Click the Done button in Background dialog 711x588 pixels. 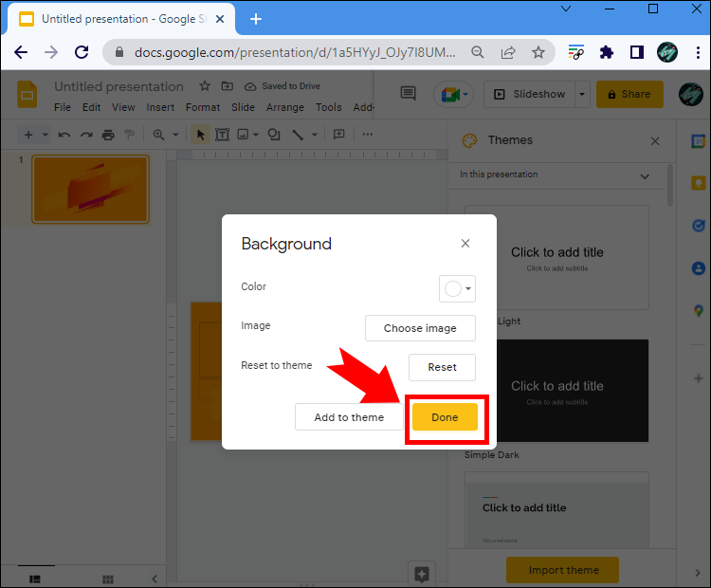click(x=445, y=417)
